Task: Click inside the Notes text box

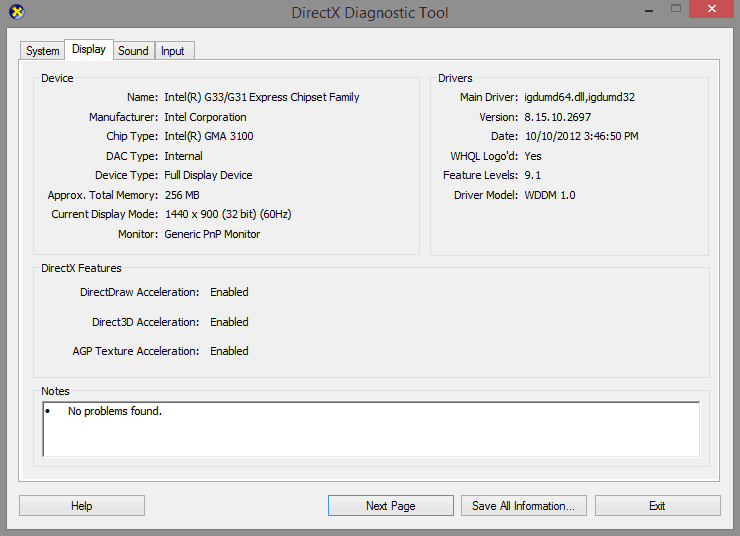Action: coord(371,429)
